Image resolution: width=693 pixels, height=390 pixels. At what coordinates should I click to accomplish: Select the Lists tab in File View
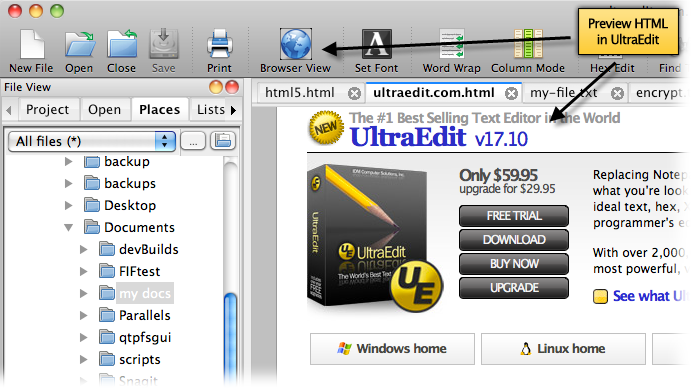(x=211, y=110)
